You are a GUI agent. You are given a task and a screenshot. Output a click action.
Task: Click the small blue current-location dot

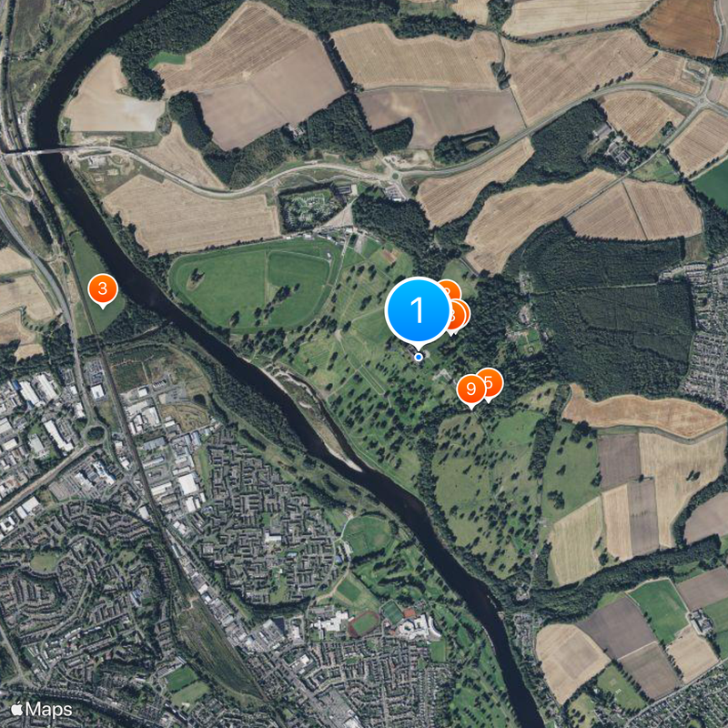click(x=419, y=357)
